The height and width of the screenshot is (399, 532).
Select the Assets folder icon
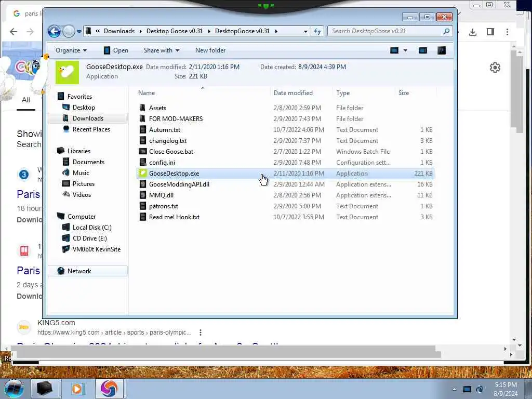tap(142, 108)
